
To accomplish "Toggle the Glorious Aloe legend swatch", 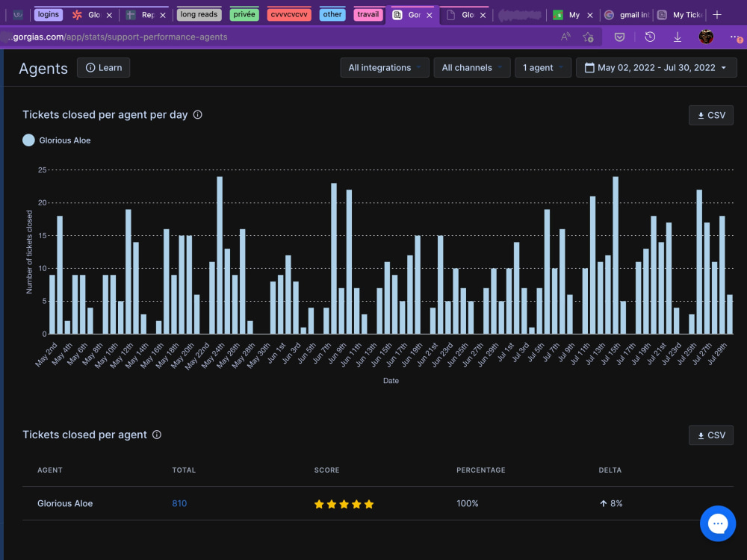I will [28, 140].
